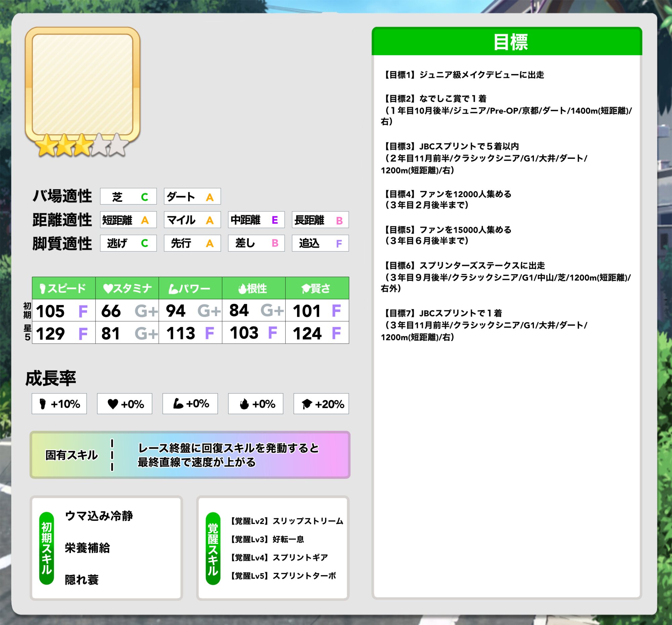
Task: Click the 栄養補給 skill
Action: pos(87,548)
